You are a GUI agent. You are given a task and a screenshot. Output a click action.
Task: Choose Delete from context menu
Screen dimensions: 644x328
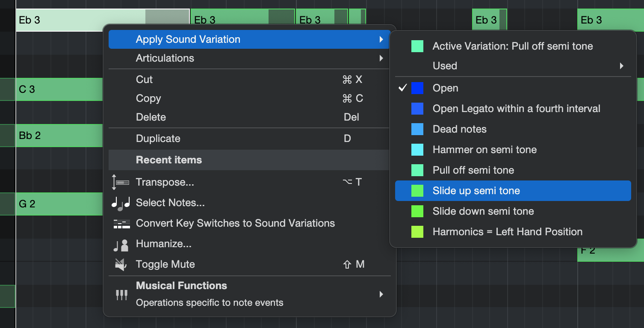point(250,117)
